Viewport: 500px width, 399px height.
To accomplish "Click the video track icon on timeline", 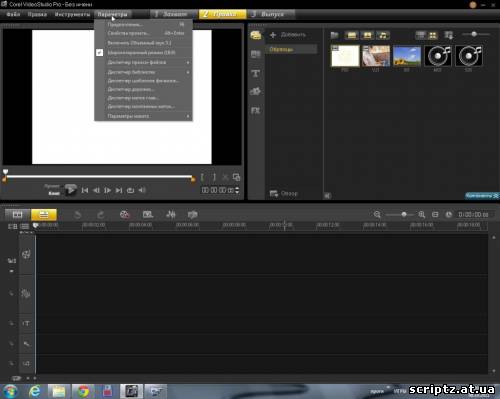I will point(26,255).
